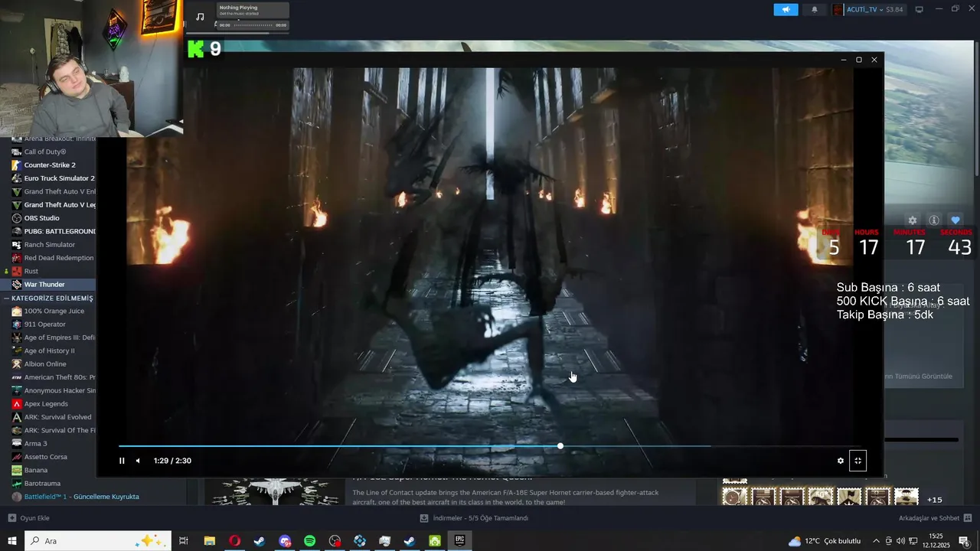Open Windows notification center
The width and height of the screenshot is (980, 551).
(965, 541)
